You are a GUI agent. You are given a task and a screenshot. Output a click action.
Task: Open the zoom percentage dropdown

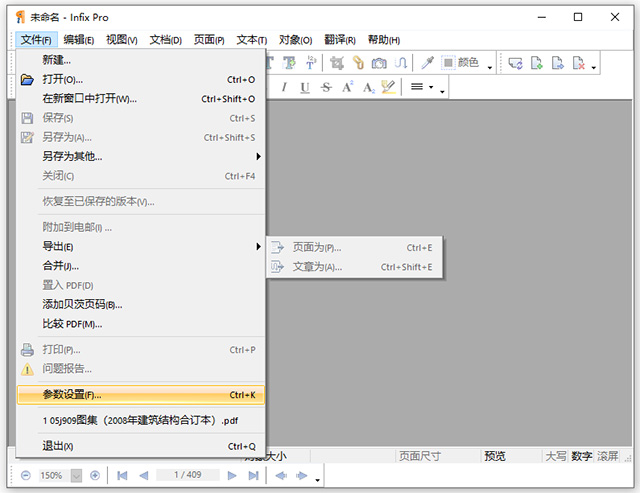click(x=76, y=475)
